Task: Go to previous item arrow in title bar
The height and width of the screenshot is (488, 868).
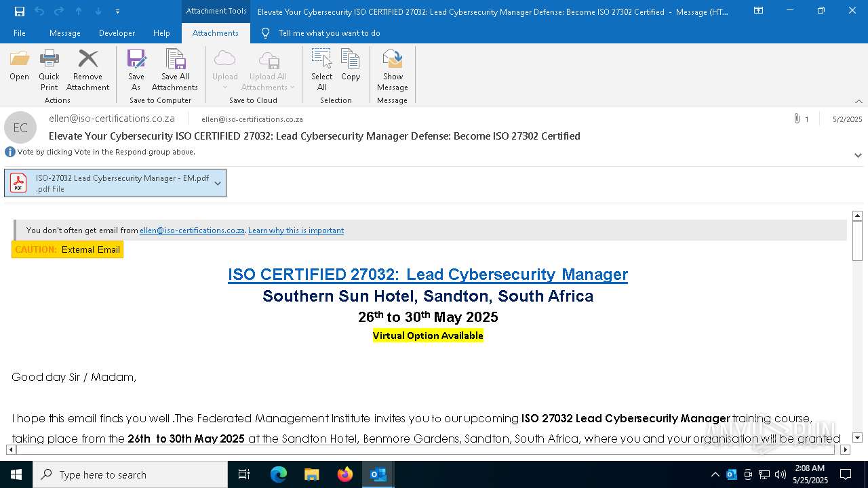Action: tap(79, 11)
